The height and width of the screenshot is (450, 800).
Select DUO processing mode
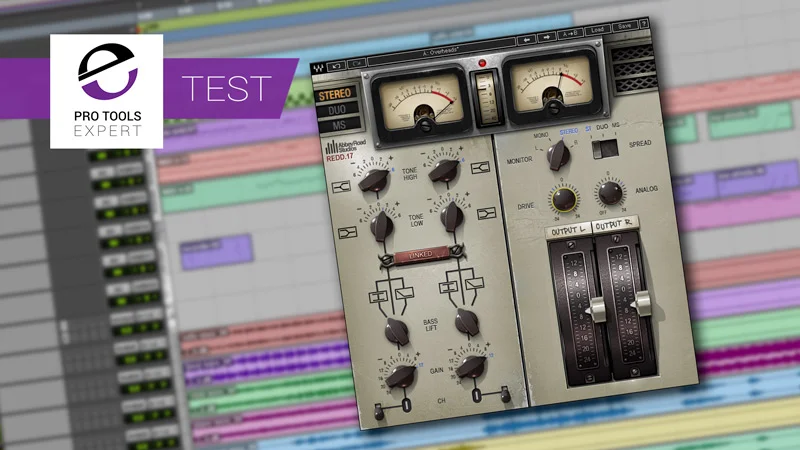coord(337,110)
